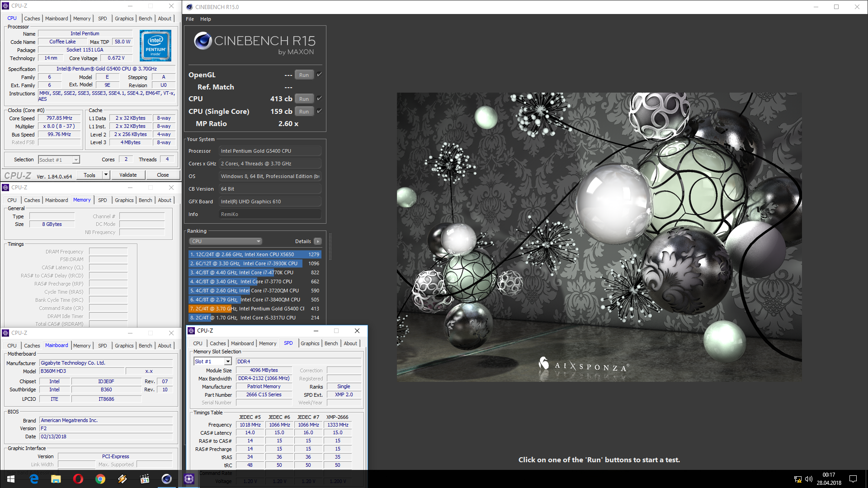Open Microsoft Edge from the taskbar
The width and height of the screenshot is (868, 488).
pos(34,479)
